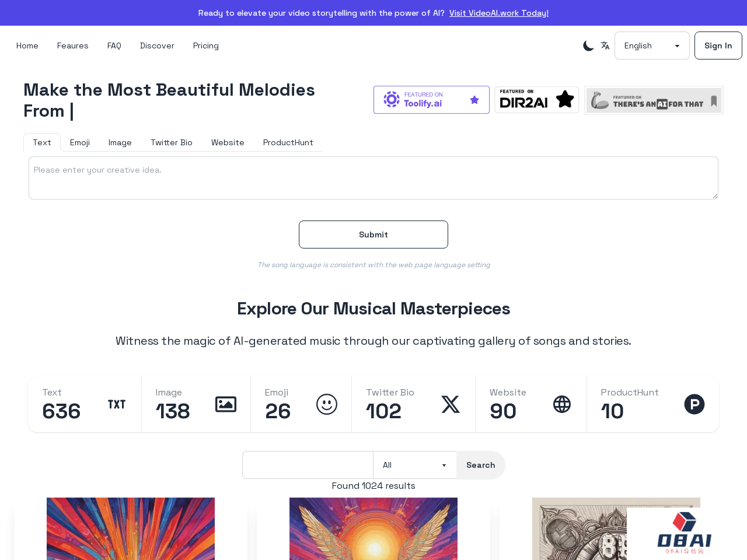Open the Pricing nav item

pyautogui.click(x=206, y=45)
